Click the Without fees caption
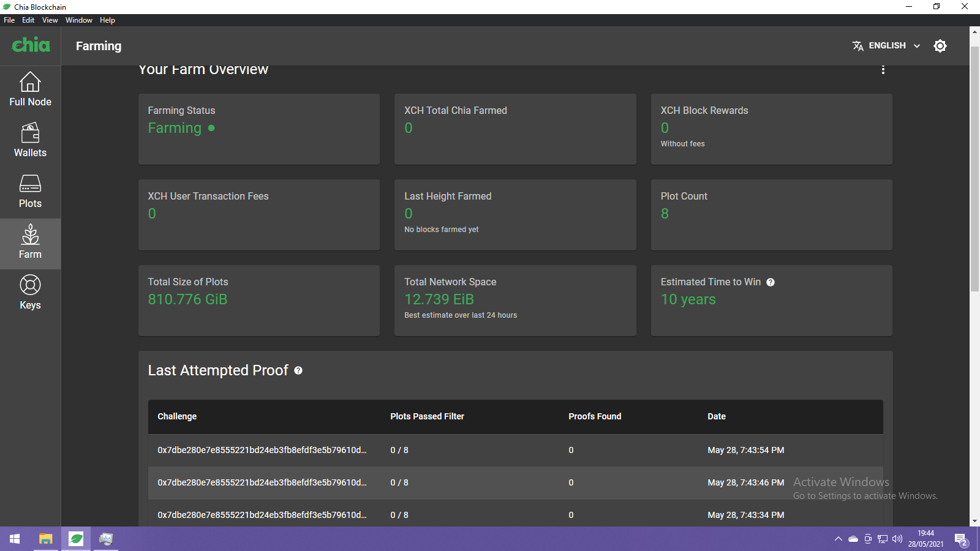This screenshot has height=551, width=980. 682,144
